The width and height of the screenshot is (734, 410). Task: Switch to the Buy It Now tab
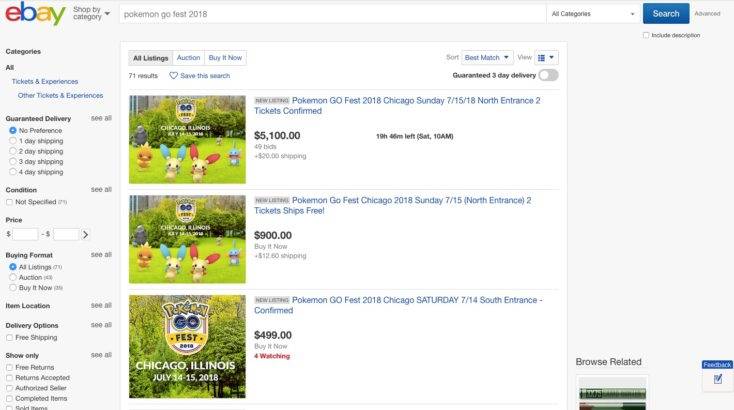225,58
